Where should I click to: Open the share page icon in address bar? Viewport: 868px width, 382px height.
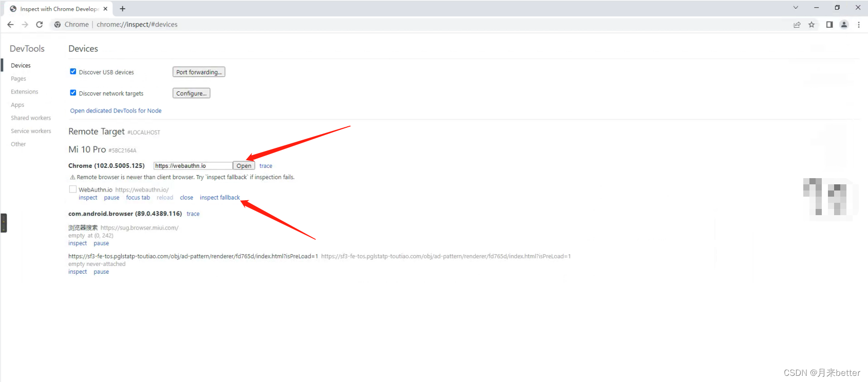click(797, 24)
